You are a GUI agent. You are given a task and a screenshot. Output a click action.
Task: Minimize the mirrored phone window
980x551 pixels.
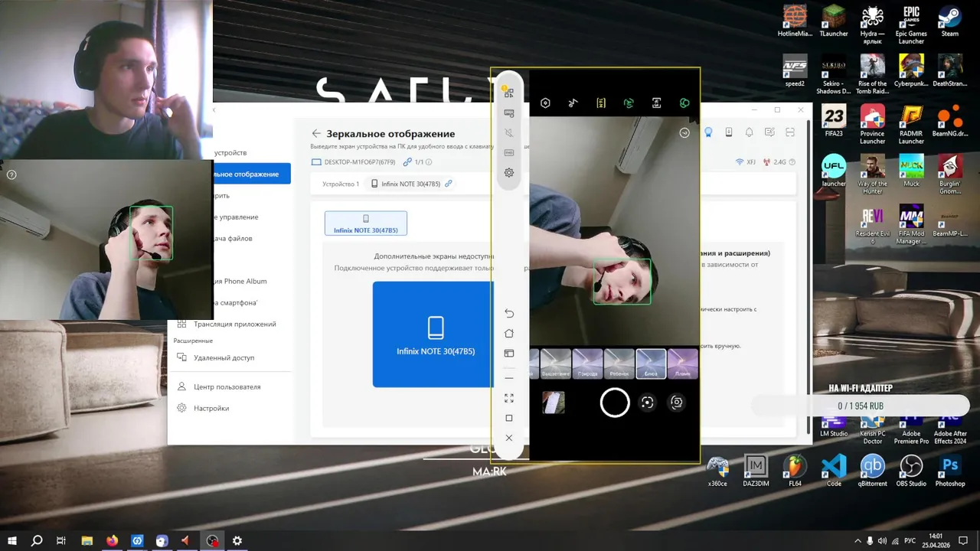click(509, 378)
